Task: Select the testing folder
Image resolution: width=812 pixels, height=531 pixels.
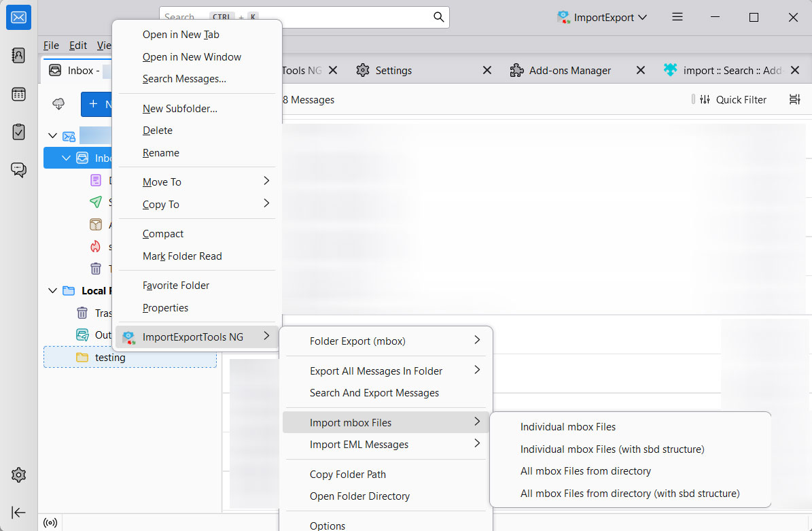Action: 110,358
